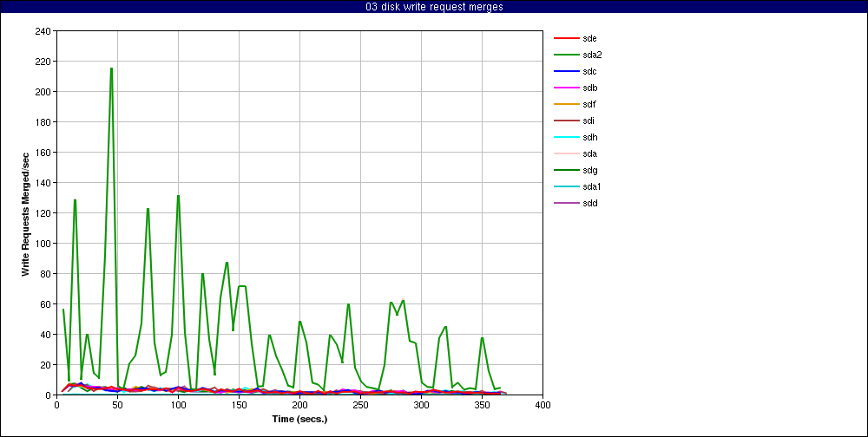Select the sdf legend label

pos(589,105)
